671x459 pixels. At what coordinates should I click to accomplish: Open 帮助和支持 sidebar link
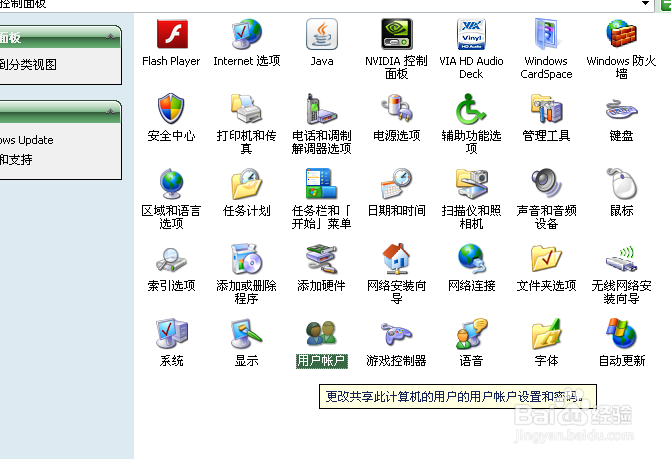(16, 160)
